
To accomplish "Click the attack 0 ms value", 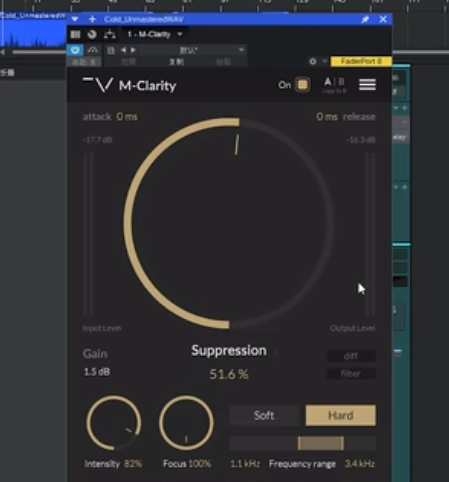I will click(127, 117).
